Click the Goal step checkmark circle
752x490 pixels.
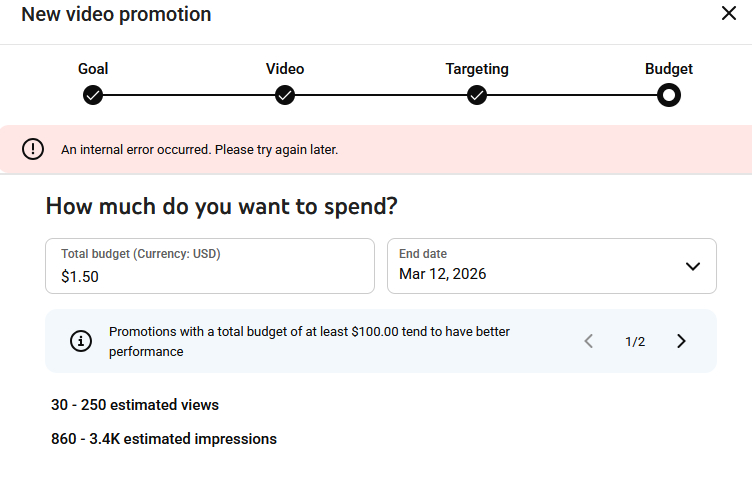pos(93,95)
